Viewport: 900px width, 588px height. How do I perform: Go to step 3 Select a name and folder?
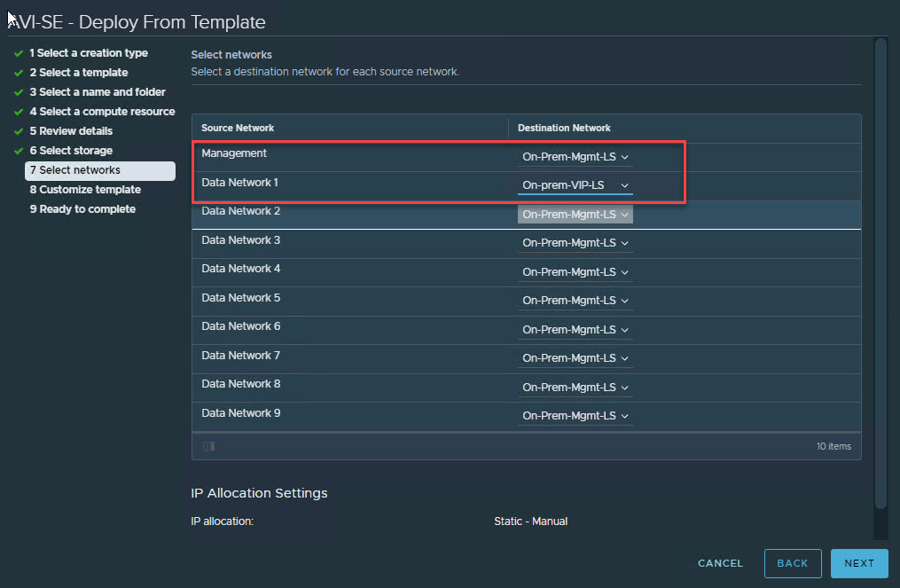point(97,92)
